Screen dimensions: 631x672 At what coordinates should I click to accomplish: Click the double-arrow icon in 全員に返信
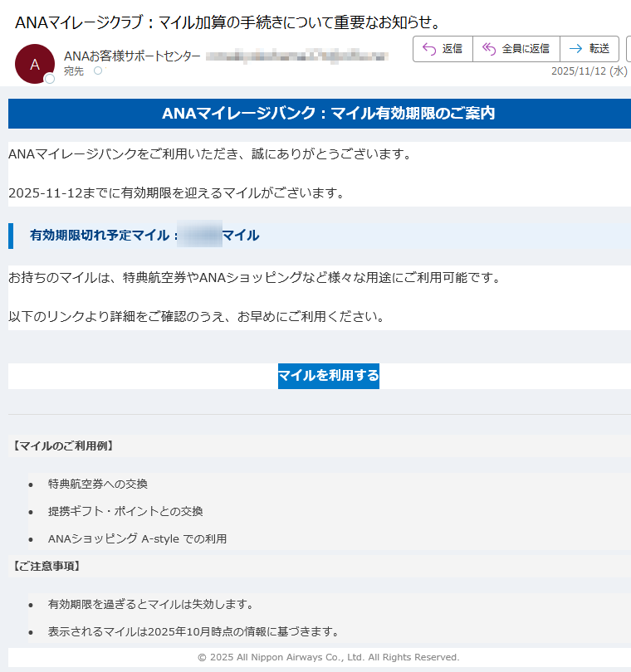(488, 49)
